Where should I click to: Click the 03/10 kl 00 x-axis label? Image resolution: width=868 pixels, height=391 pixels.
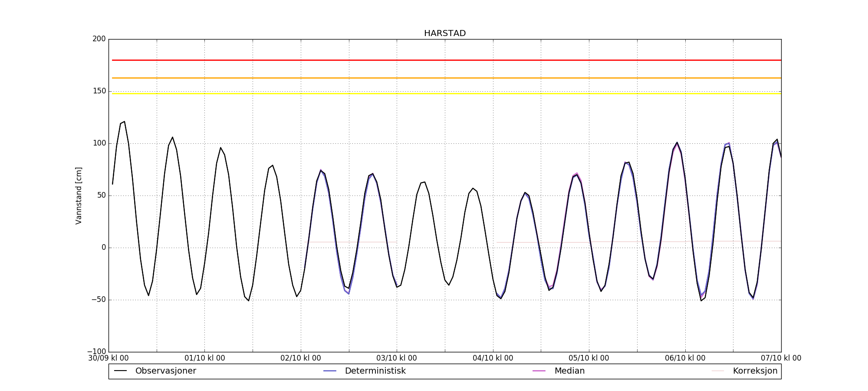click(397, 358)
